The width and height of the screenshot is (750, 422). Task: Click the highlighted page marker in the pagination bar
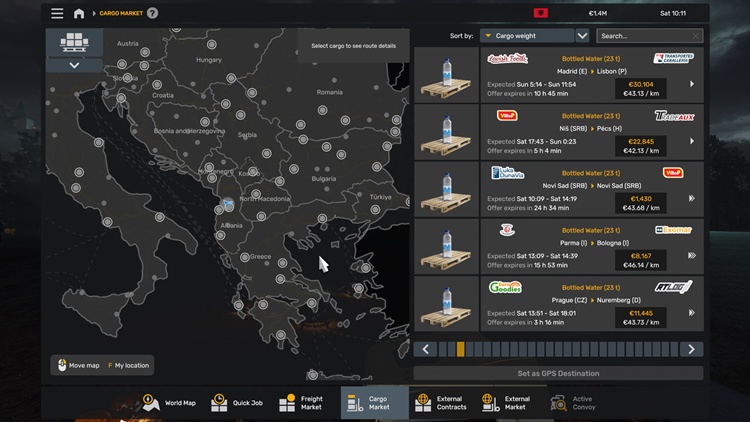point(460,349)
